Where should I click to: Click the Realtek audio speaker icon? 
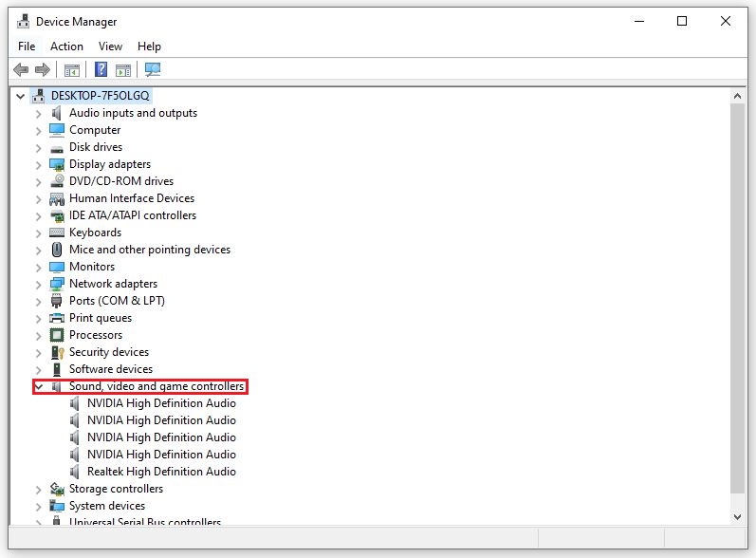75,472
